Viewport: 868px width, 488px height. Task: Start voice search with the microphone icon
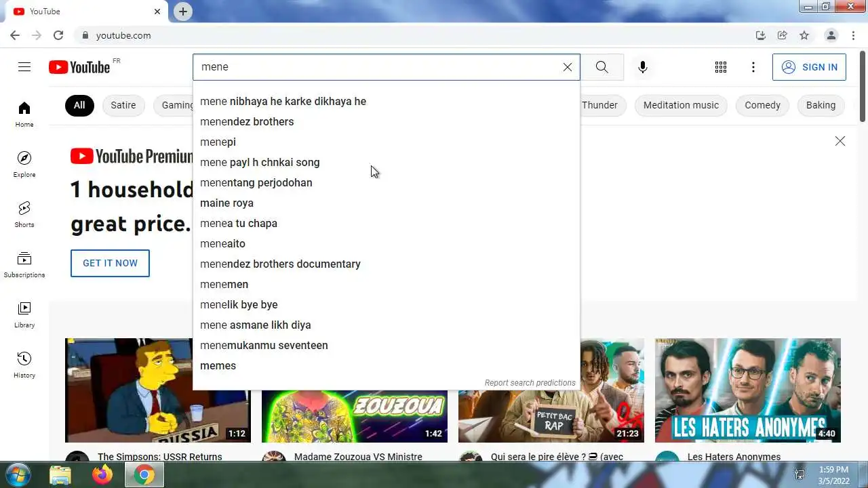[643, 67]
